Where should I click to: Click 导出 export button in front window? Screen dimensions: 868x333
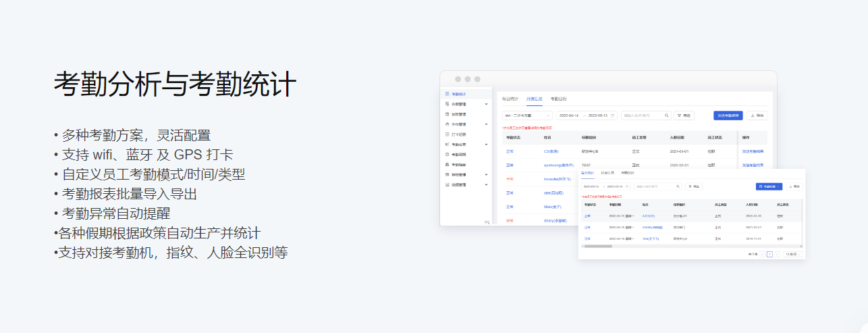click(794, 186)
